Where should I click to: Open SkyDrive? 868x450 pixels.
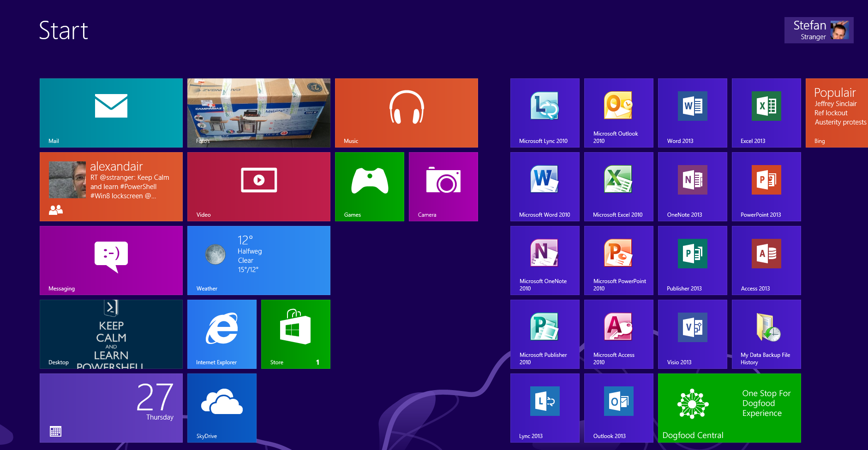coord(222,408)
